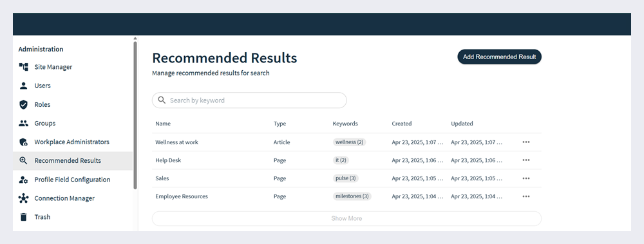Screen dimensions: 644x244
Task: Open the Roles section
Action: tap(73, 104)
